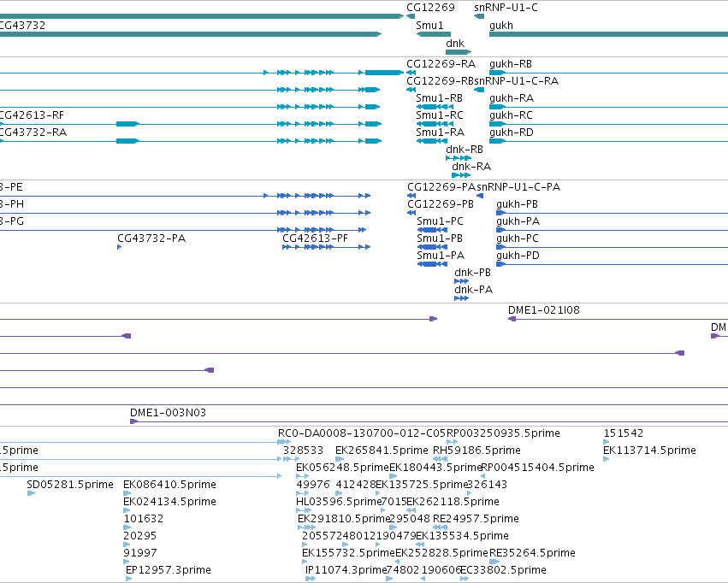Select the EP12957.3prime EST label

click(168, 570)
